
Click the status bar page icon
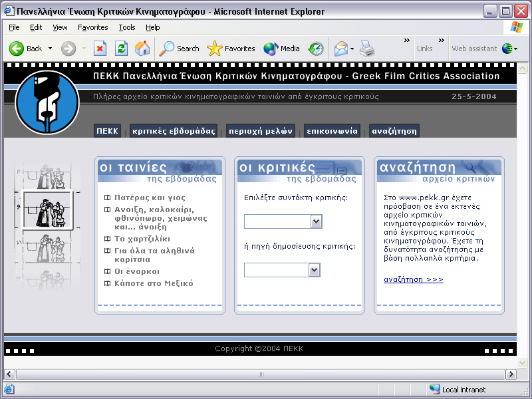[9, 389]
